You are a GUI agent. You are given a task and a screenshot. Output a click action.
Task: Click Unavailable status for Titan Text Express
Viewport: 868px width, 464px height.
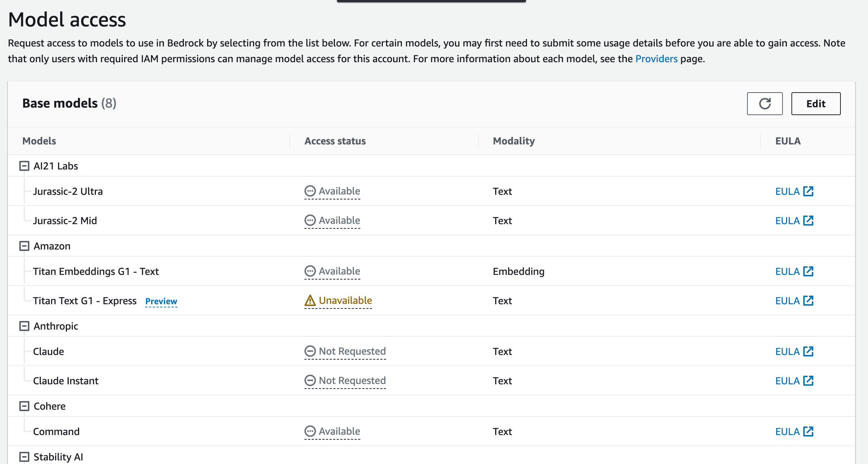pyautogui.click(x=338, y=301)
